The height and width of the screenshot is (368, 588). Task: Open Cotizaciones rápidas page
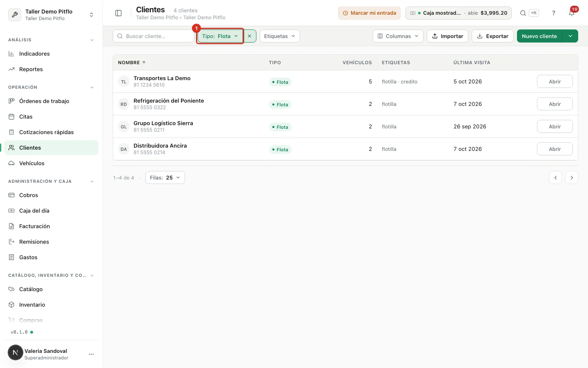pos(51,132)
